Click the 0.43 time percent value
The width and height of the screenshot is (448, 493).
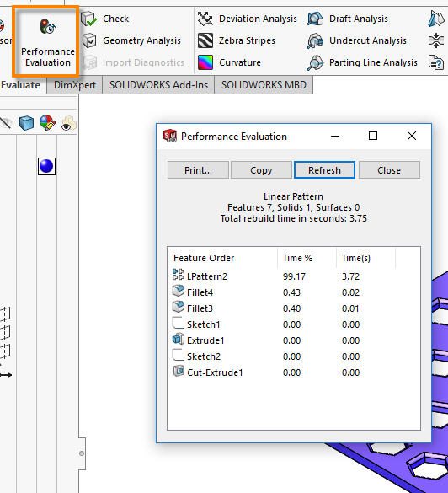tap(291, 292)
